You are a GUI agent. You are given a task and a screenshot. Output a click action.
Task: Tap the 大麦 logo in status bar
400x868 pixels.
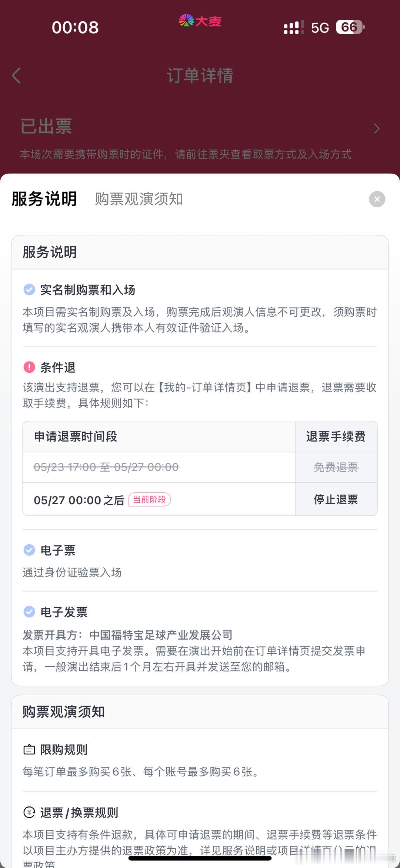point(200,21)
